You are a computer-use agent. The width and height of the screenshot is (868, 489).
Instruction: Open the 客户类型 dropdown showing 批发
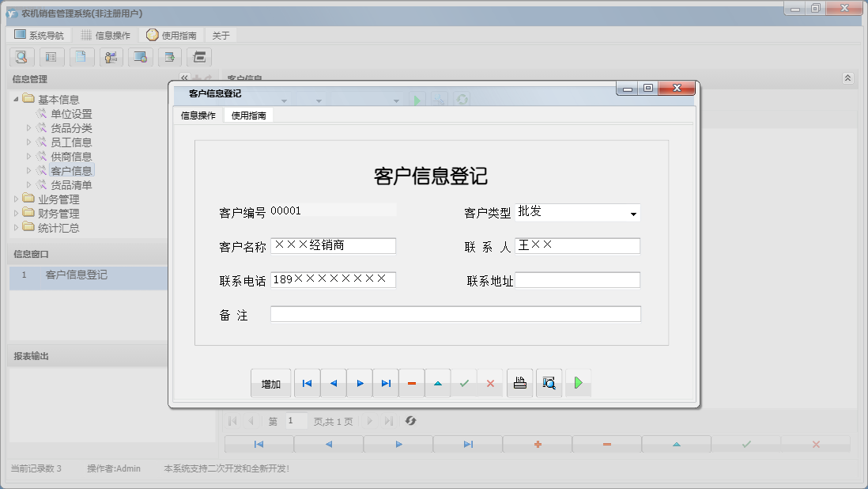[634, 212]
